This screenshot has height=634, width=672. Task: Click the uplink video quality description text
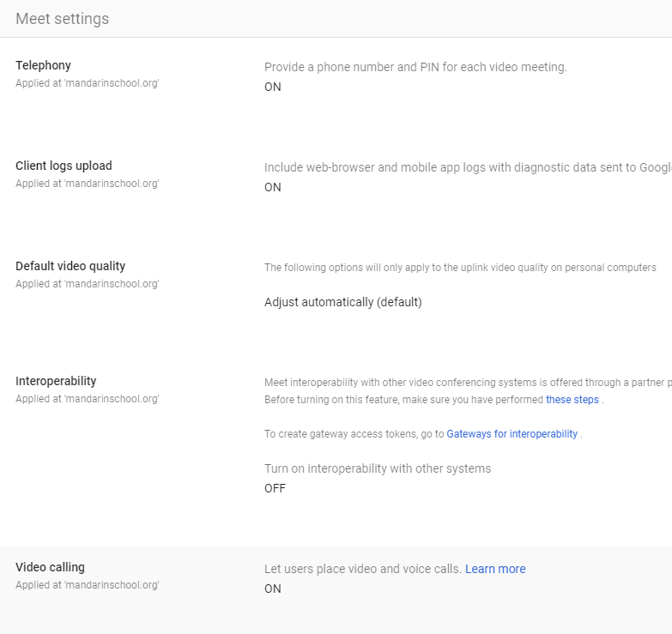(x=460, y=268)
